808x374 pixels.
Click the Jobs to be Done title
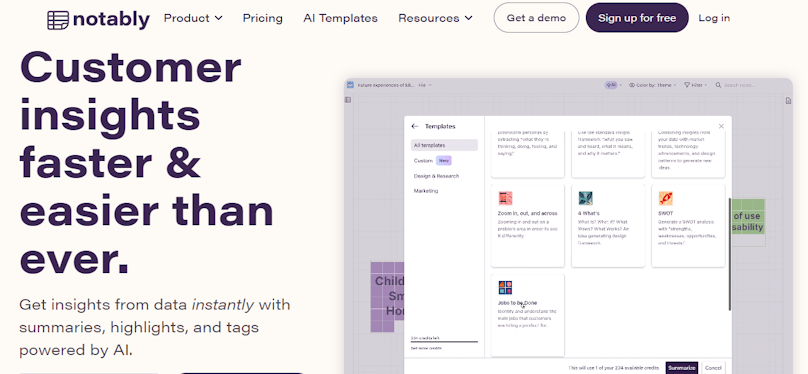(517, 303)
